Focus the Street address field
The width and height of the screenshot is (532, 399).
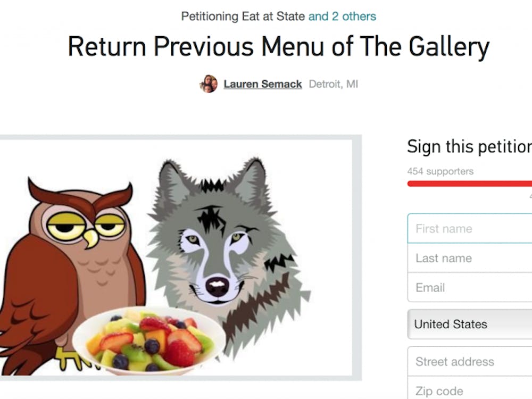click(x=470, y=361)
